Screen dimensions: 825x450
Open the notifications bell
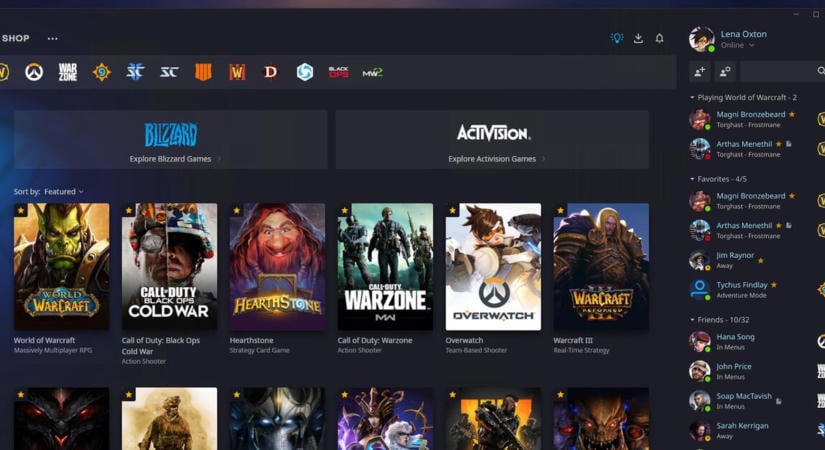click(x=659, y=38)
